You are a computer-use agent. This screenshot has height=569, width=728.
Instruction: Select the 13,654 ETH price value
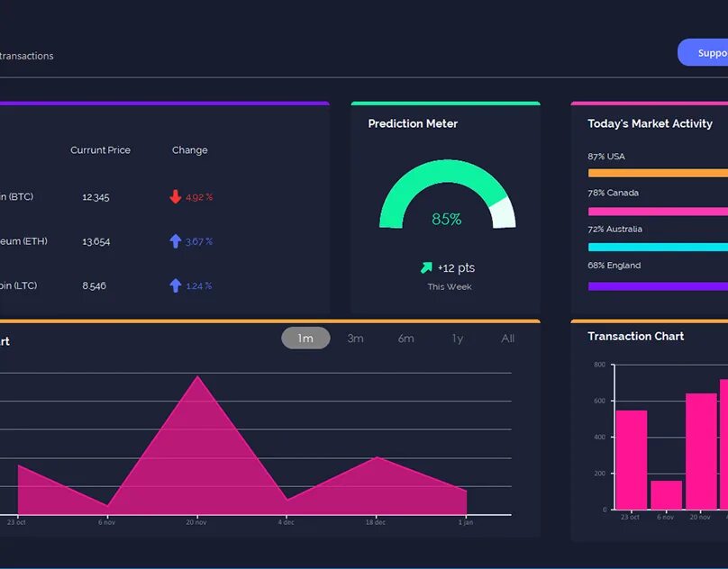coord(96,241)
